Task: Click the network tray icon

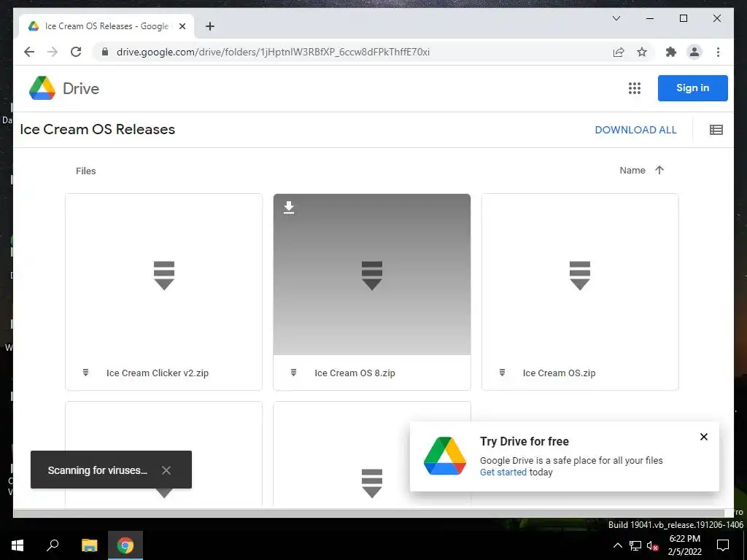Action: (635, 545)
